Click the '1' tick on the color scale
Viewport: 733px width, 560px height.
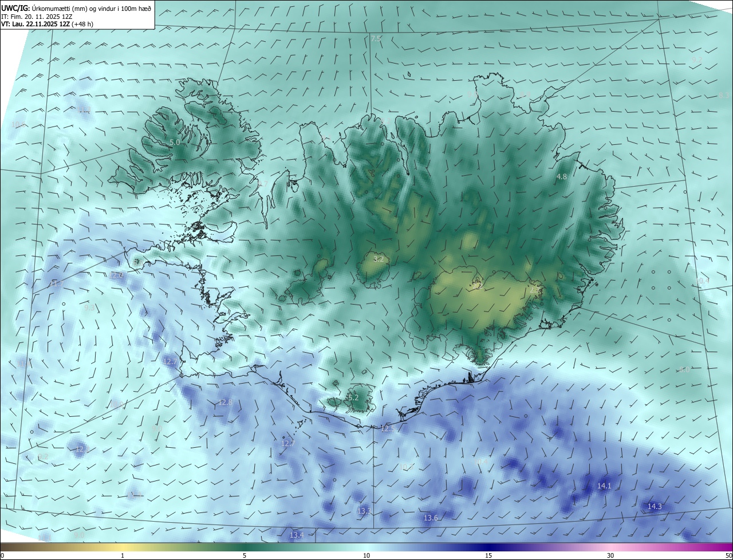point(123,555)
